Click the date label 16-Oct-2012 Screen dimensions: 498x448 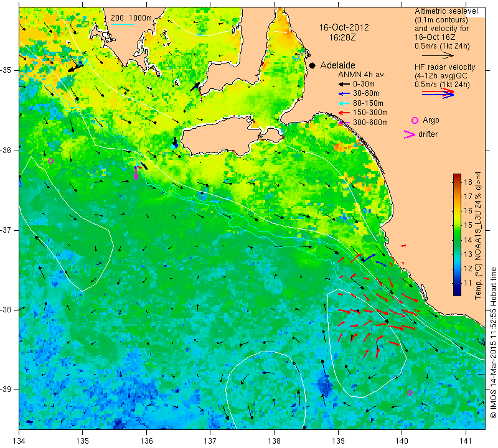(344, 27)
